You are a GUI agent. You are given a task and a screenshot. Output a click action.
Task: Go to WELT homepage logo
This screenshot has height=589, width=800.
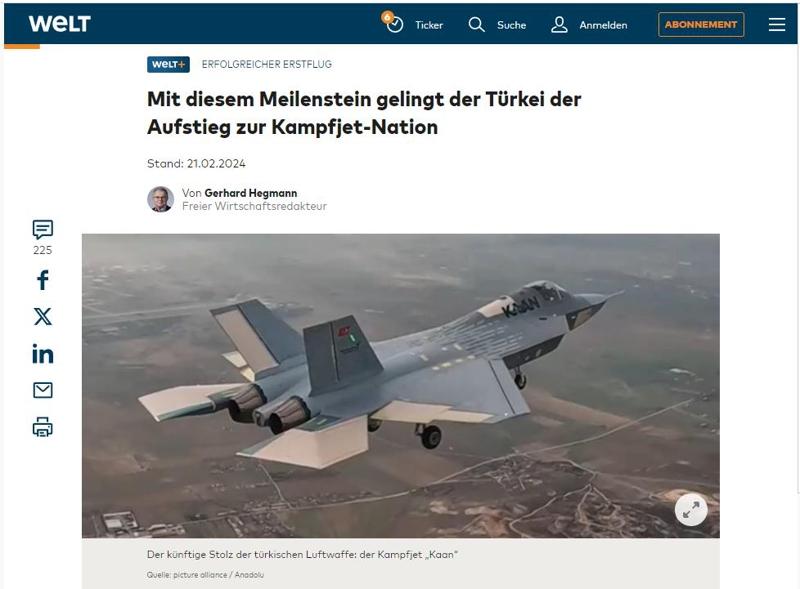(x=60, y=23)
